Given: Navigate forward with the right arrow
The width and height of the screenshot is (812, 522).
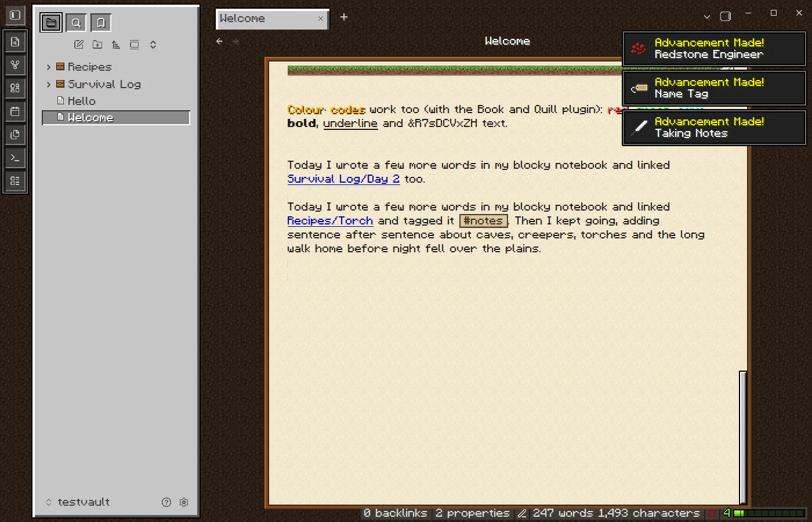Looking at the screenshot, I should (x=235, y=41).
